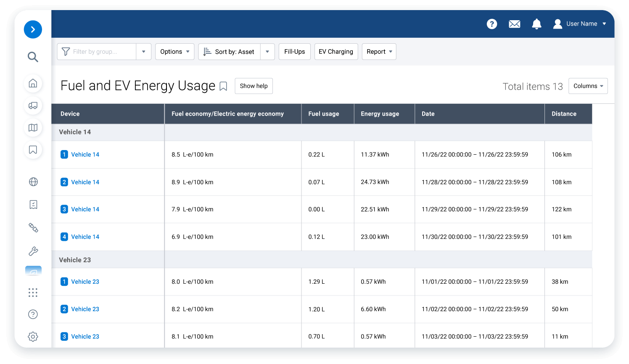The width and height of the screenshot is (629, 364).
Task: Select the home icon in the sidebar
Action: pyautogui.click(x=33, y=84)
